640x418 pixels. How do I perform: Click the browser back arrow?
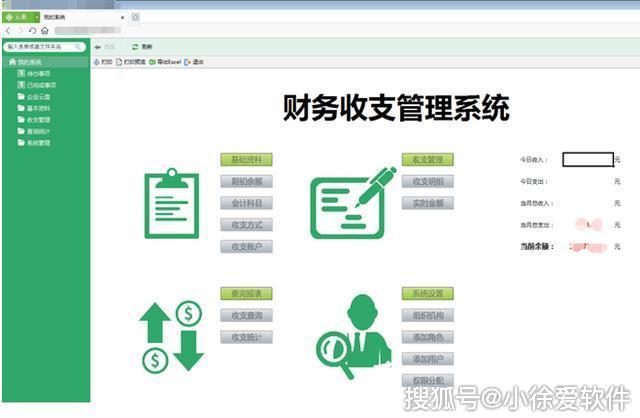click(x=8, y=31)
